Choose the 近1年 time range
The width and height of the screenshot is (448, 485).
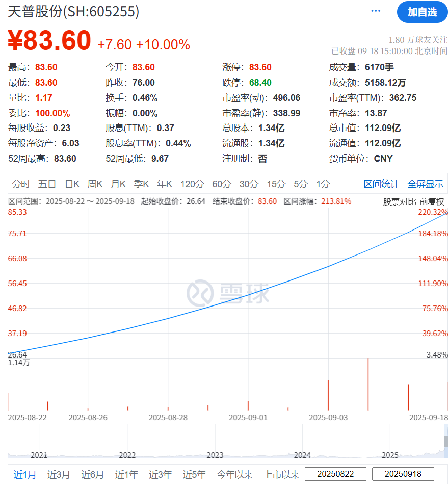pos(126,474)
